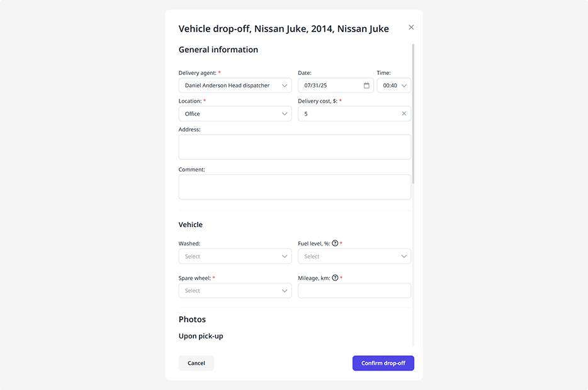Screen dimensions: 588x390
Task: Close the vehicle drop-off dialog
Action: (411, 28)
